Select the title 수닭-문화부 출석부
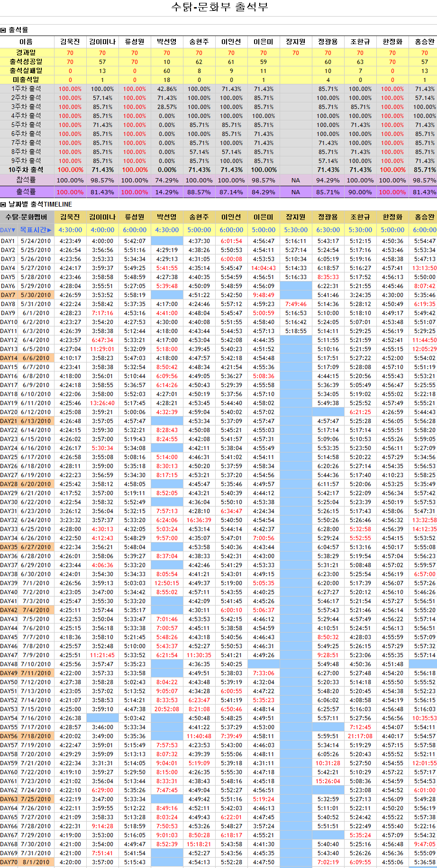 click(219, 7)
